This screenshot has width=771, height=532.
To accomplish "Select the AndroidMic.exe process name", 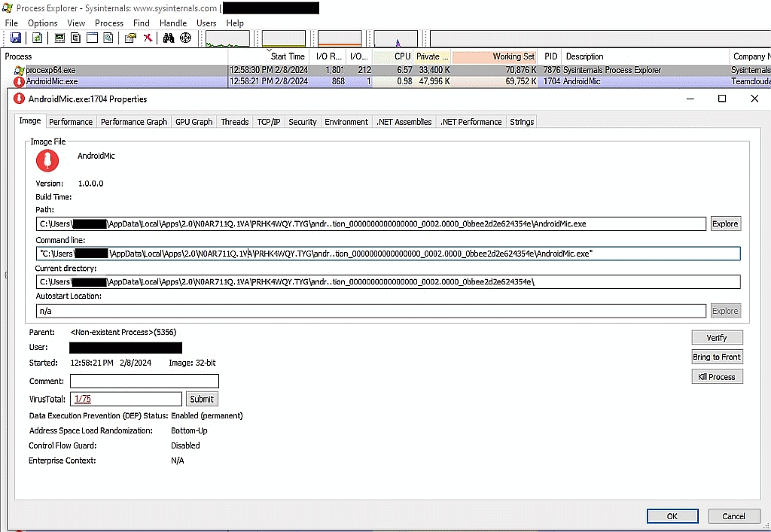I will [52, 81].
